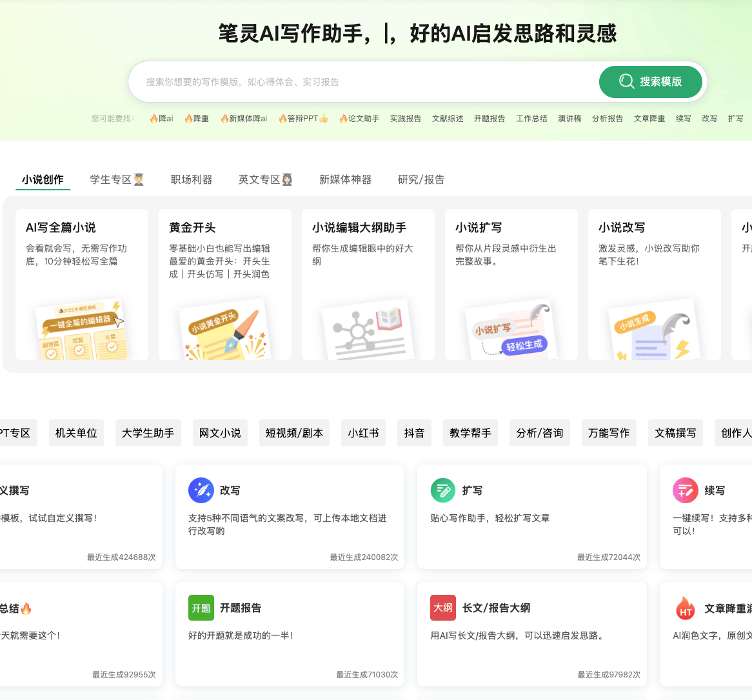The height and width of the screenshot is (700, 752).
Task: Click the HT flame icon for 文章降重
Action: pyautogui.click(x=686, y=608)
